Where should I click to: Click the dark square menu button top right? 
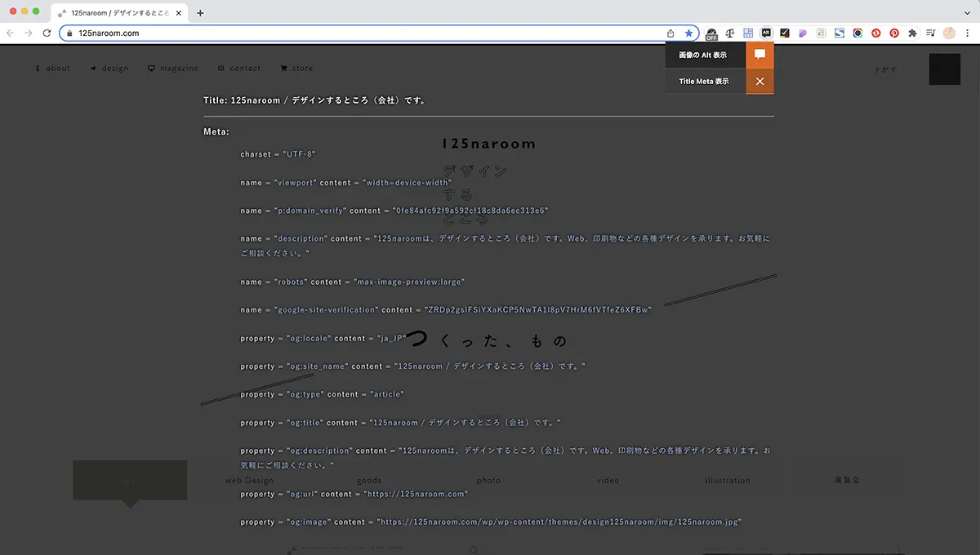[945, 69]
